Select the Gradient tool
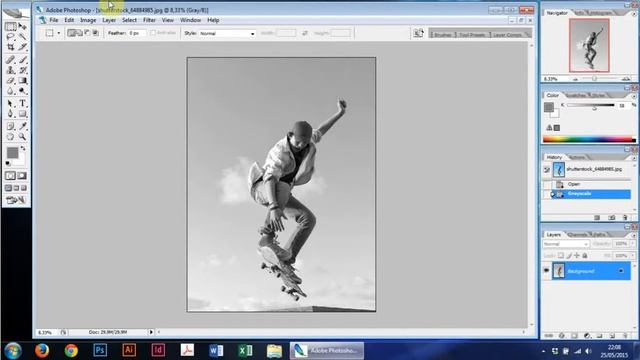The height and width of the screenshot is (360, 640). (x=22, y=80)
